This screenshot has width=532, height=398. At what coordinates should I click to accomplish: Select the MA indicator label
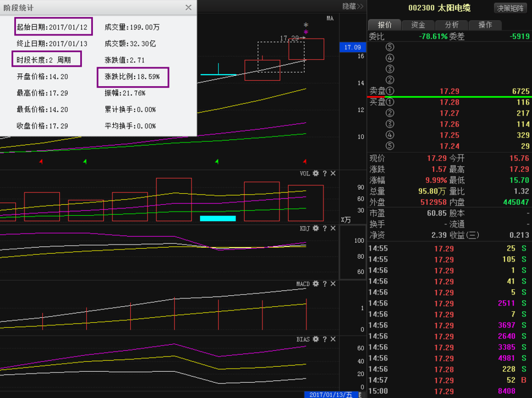coord(330,18)
